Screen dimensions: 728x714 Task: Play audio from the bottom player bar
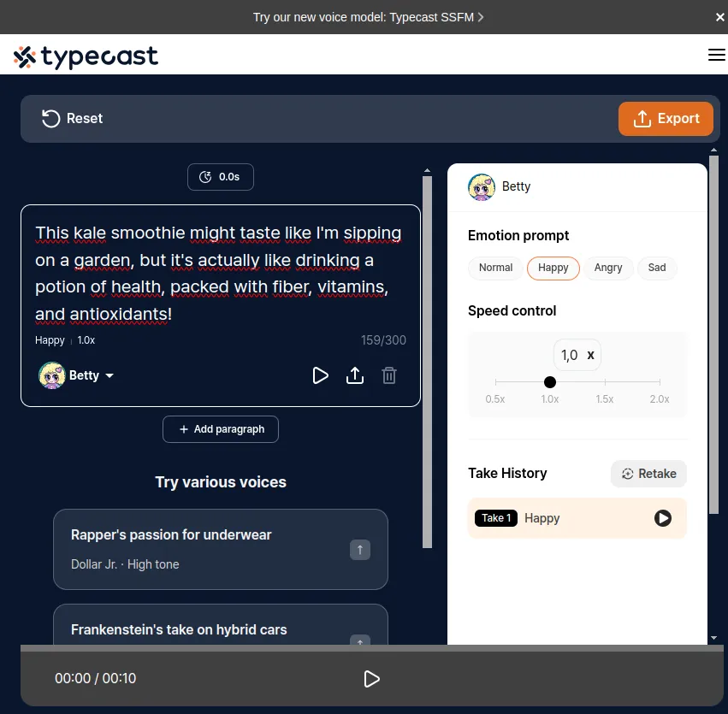(x=371, y=679)
